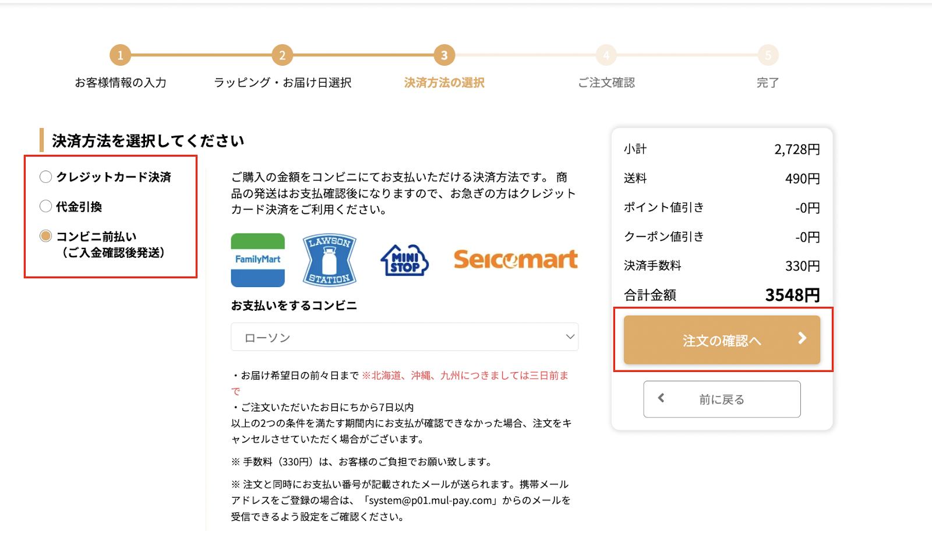Click step 1 circle in progress bar
Screen dimensions: 932x560
pyautogui.click(x=121, y=55)
